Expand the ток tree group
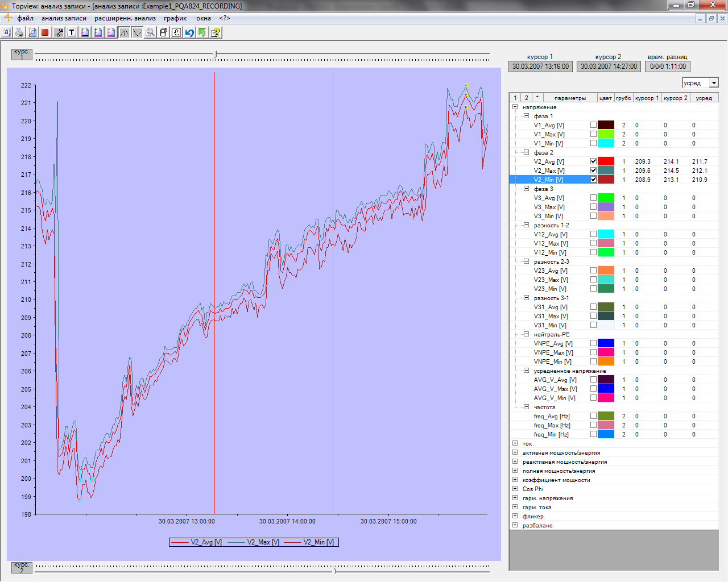728x582 pixels. (515, 443)
